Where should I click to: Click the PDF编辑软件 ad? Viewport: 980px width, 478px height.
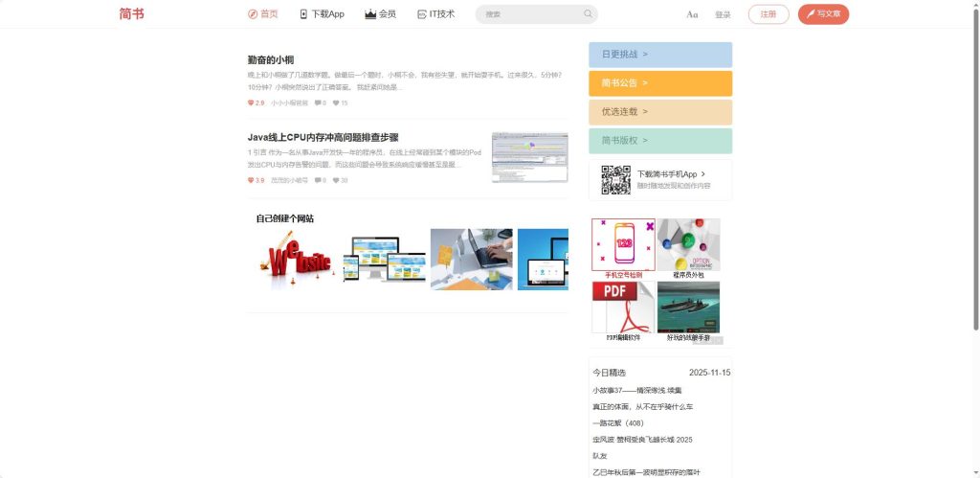(623, 311)
